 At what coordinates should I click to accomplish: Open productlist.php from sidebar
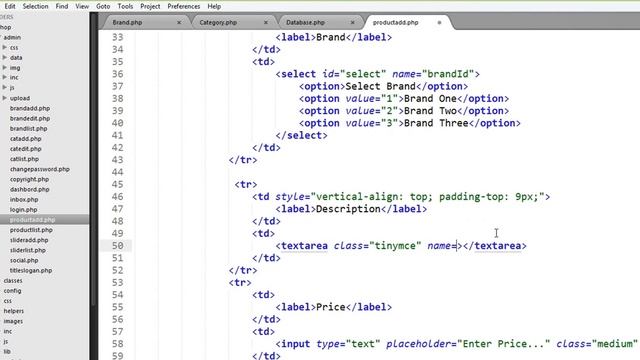tap(31, 230)
